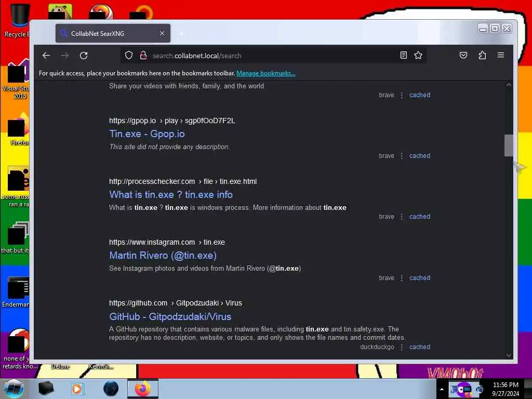The width and height of the screenshot is (532, 399).
Task: Open the black box taskbar icon
Action: click(46, 389)
